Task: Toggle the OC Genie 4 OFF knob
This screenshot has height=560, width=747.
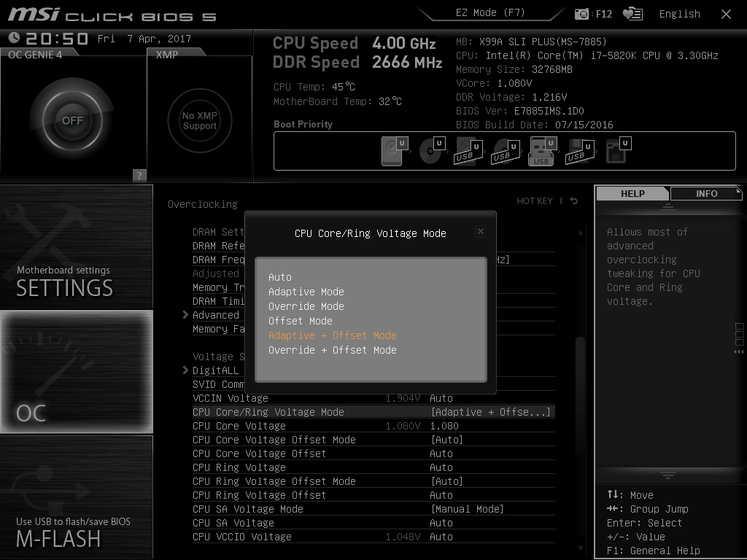Action: click(x=72, y=120)
